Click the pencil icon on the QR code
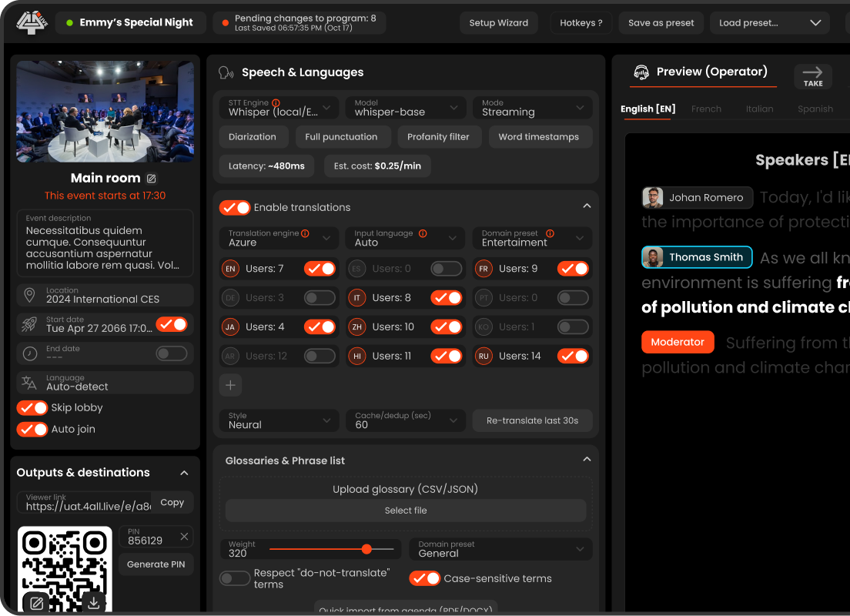The height and width of the screenshot is (616, 850). pos(36,604)
